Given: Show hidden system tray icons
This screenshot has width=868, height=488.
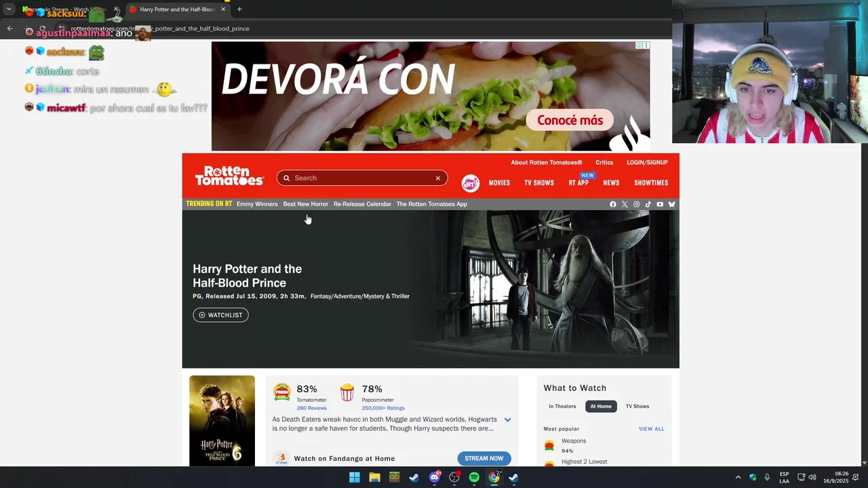Looking at the screenshot, I should click(x=738, y=478).
